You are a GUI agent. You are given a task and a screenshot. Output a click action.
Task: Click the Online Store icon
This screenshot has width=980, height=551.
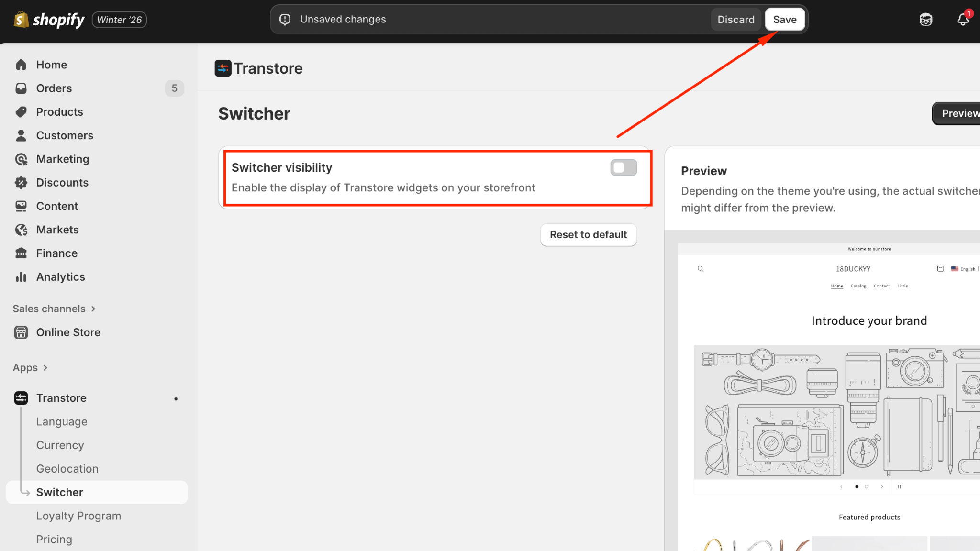[21, 332]
